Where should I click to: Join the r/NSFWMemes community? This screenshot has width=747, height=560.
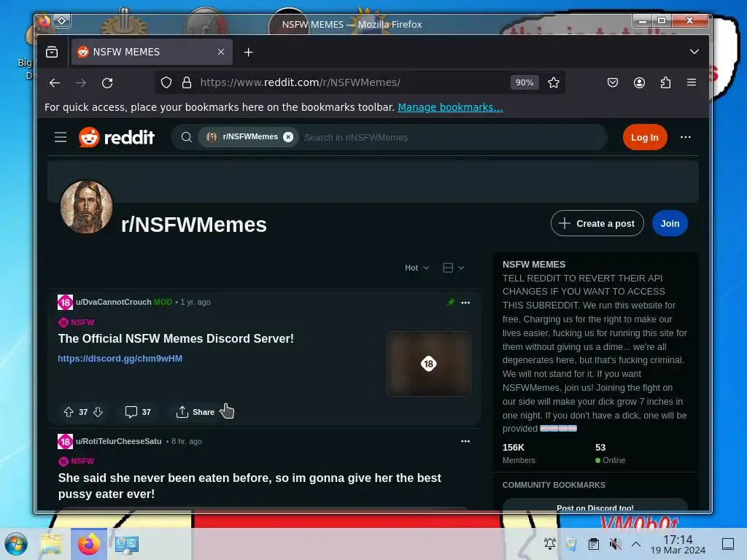tap(670, 223)
